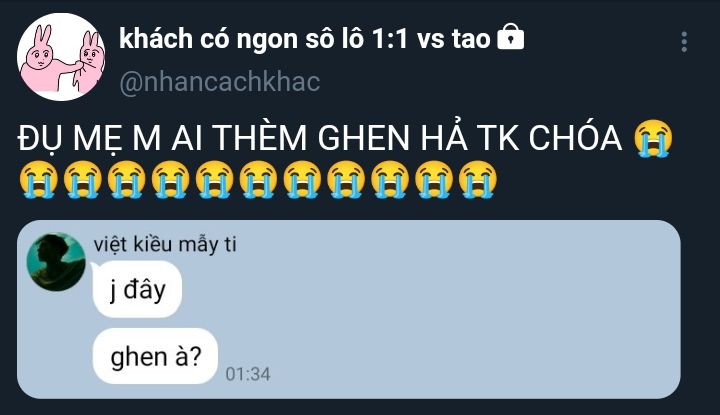Click the 01:34 message timestamp
The width and height of the screenshot is (720, 415).
[x=248, y=374]
